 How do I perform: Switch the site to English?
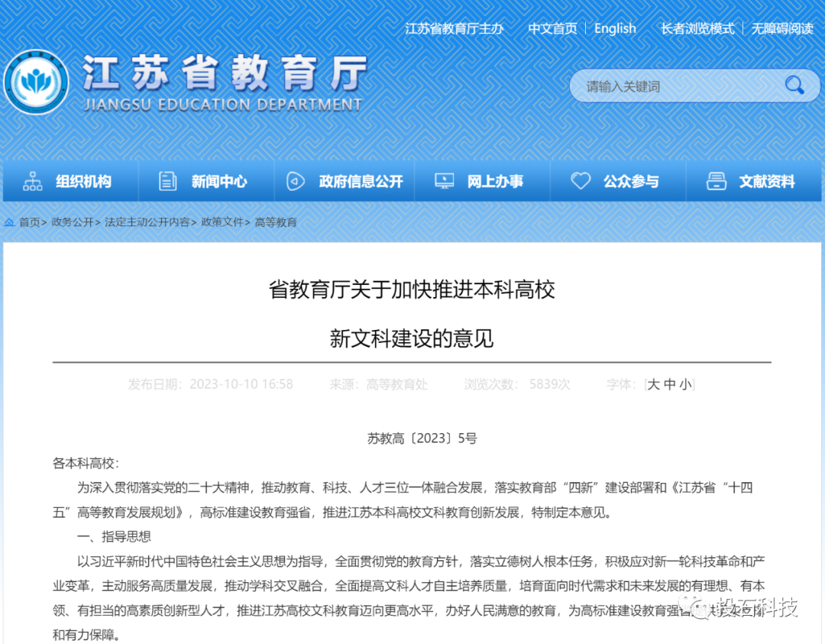615,28
